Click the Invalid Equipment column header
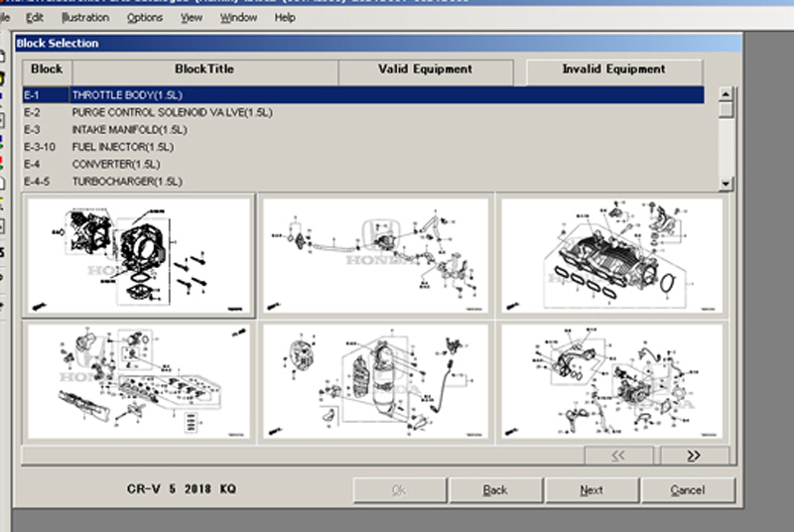 coord(614,71)
